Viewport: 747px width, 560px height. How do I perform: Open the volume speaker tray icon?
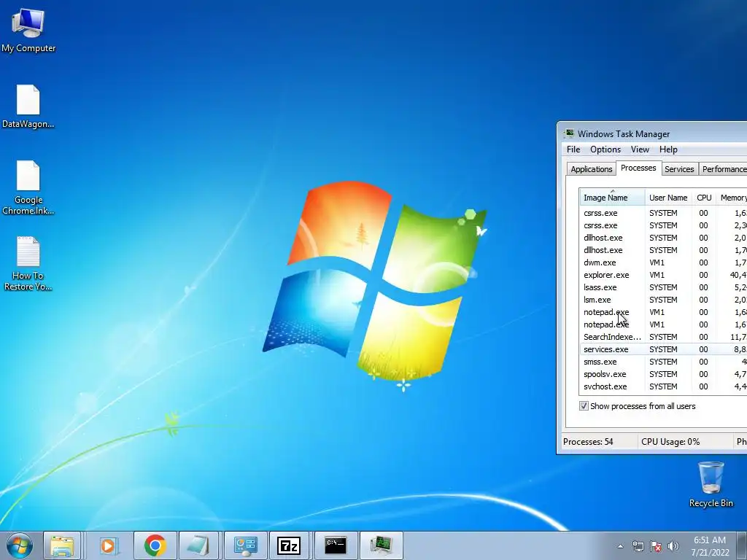(673, 546)
